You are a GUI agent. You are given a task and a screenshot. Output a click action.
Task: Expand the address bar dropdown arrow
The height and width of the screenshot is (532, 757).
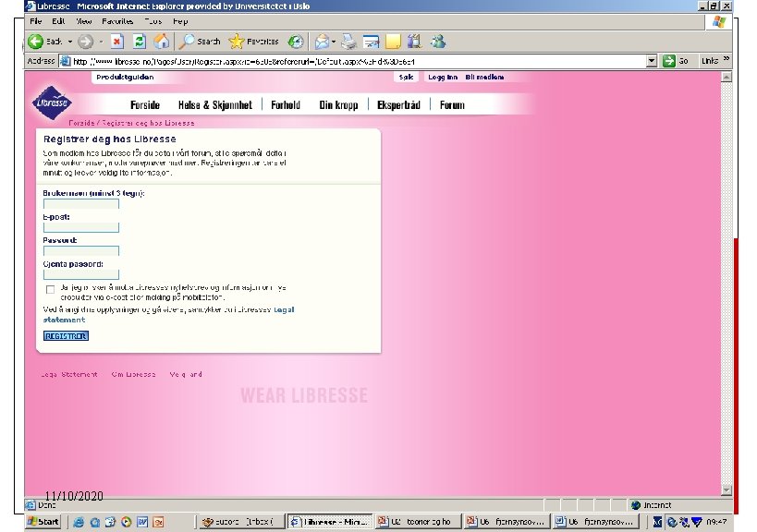click(x=652, y=61)
